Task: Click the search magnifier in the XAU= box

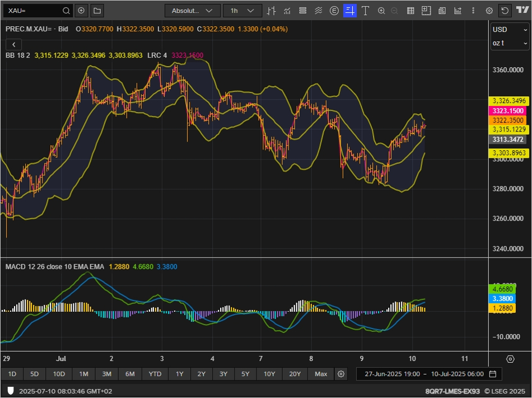Action: coord(66,11)
